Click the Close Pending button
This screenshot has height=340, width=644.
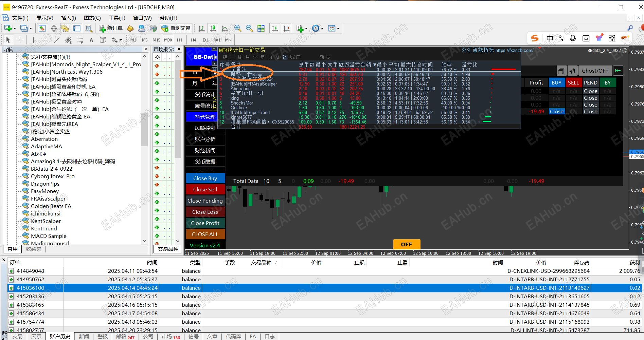pyautogui.click(x=205, y=201)
